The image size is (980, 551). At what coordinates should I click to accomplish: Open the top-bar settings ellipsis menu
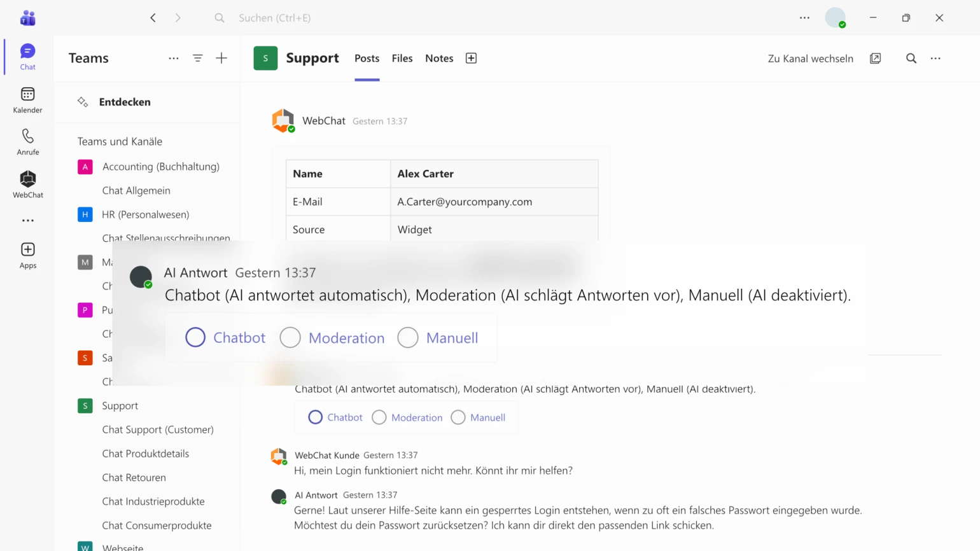pyautogui.click(x=804, y=18)
